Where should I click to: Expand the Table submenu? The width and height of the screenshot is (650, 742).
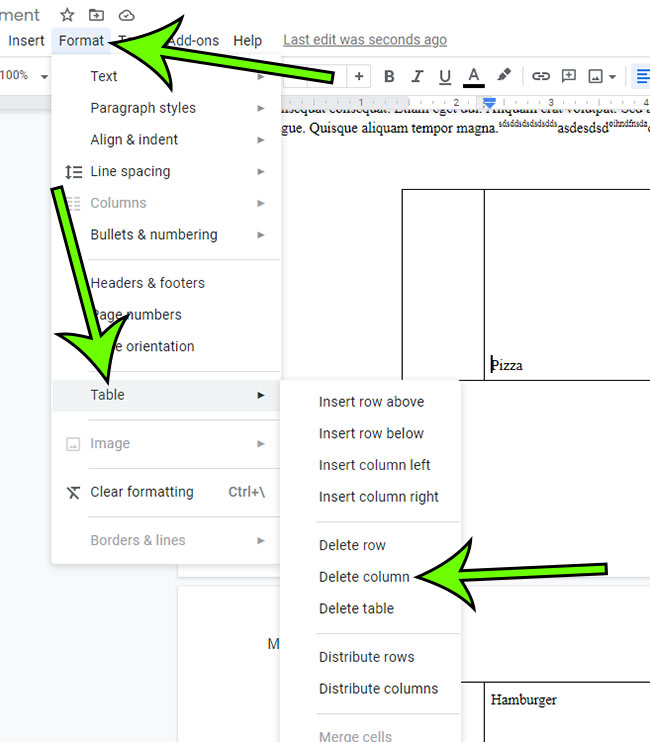coord(166,395)
